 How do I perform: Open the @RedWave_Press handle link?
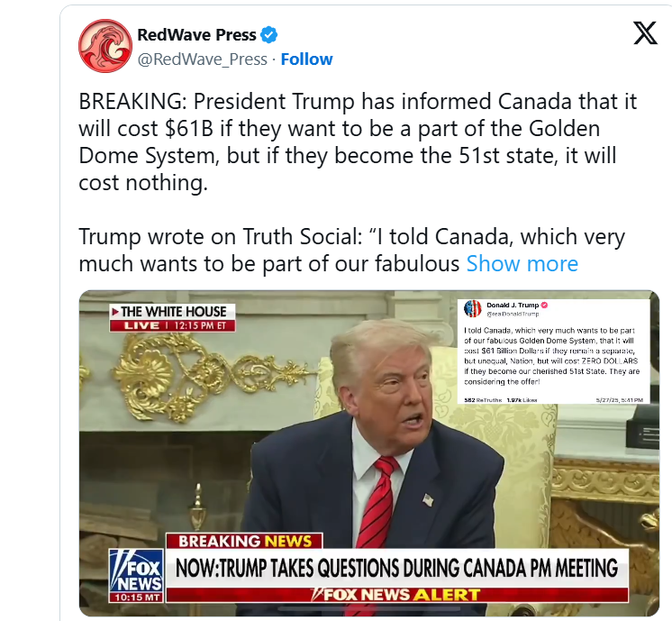click(203, 59)
